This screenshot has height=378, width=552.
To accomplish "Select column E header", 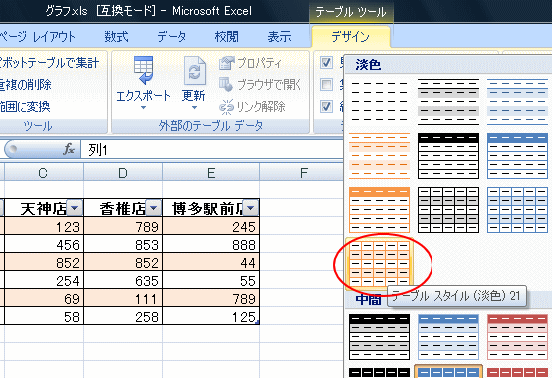I will point(211,173).
